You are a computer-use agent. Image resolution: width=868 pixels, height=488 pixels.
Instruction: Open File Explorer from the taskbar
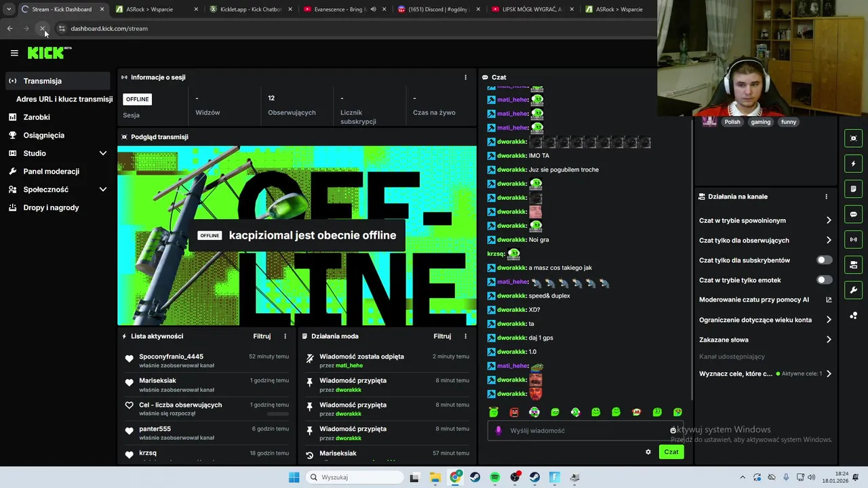coord(435,477)
